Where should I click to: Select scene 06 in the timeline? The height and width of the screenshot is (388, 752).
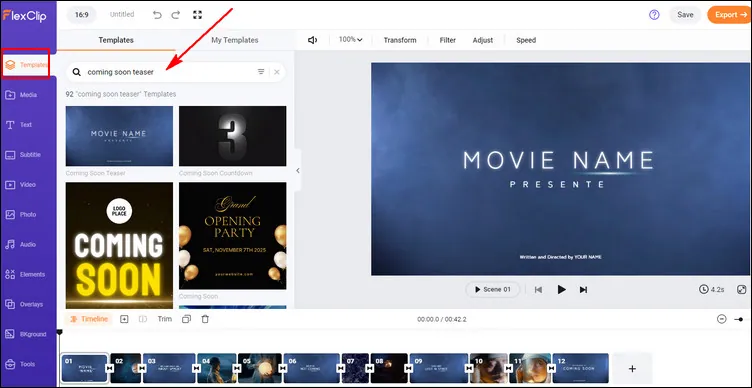pyautogui.click(x=312, y=368)
